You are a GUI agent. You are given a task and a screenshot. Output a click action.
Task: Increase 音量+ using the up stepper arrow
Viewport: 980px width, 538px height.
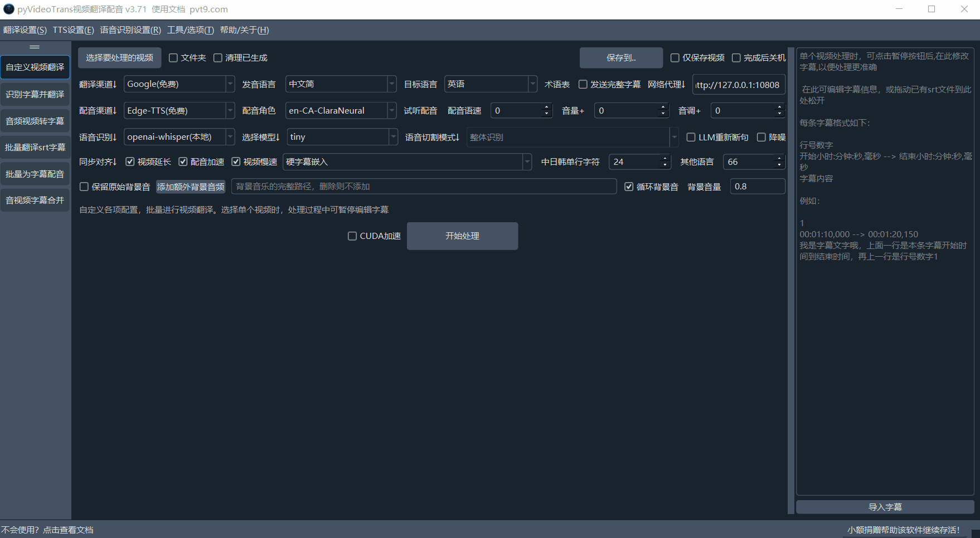[x=662, y=107]
